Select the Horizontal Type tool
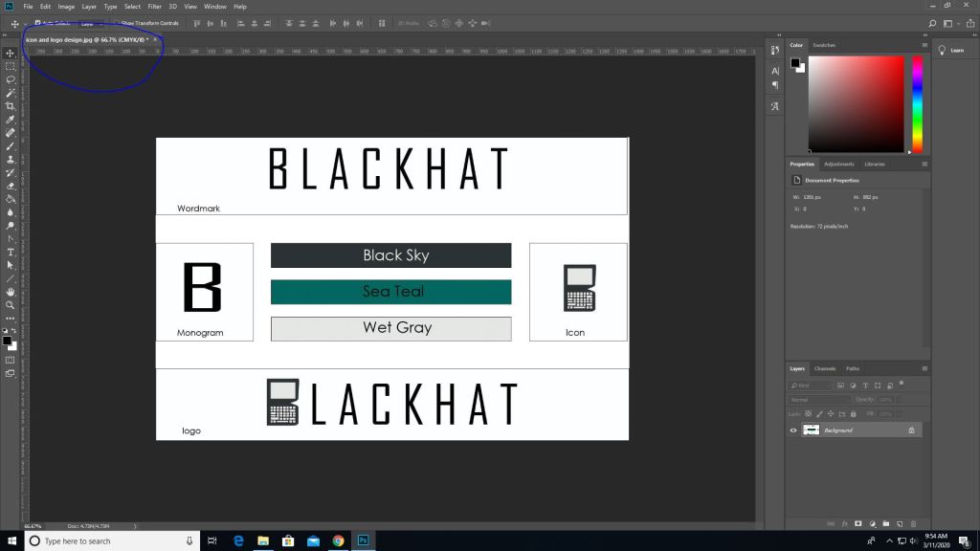980x551 pixels. [x=10, y=252]
